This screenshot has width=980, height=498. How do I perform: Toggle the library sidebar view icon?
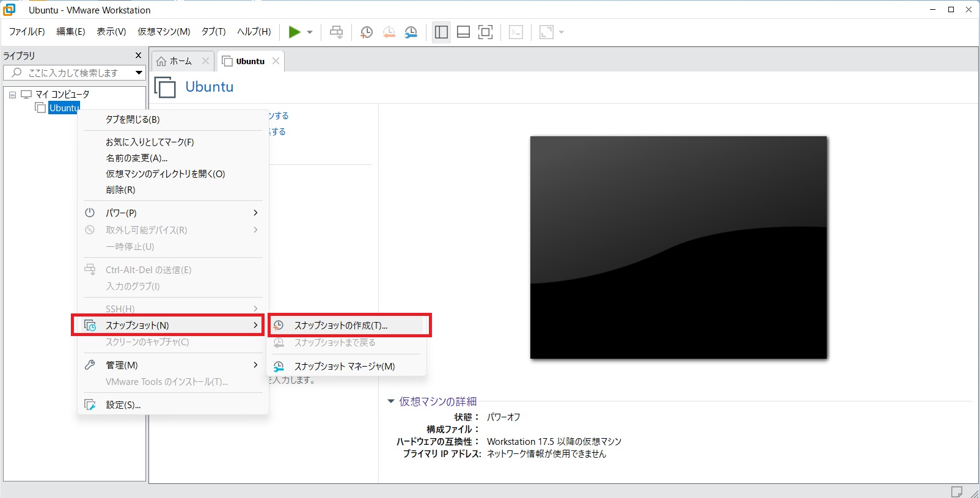tap(441, 32)
